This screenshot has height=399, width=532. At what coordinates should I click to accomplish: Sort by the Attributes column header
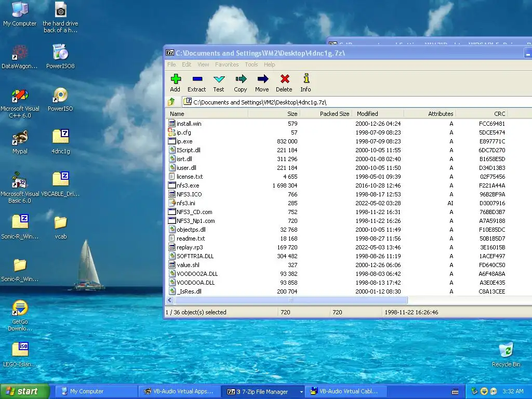coord(430,114)
